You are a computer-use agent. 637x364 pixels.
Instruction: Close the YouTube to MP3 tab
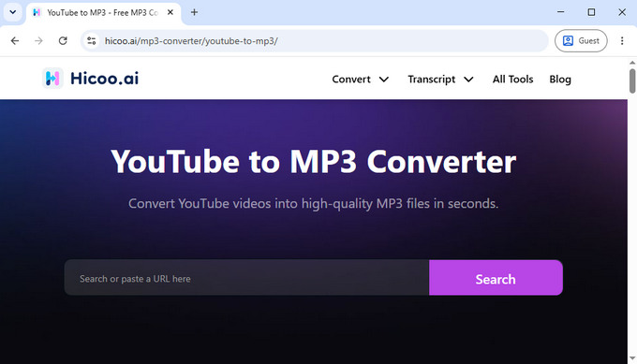click(x=170, y=12)
